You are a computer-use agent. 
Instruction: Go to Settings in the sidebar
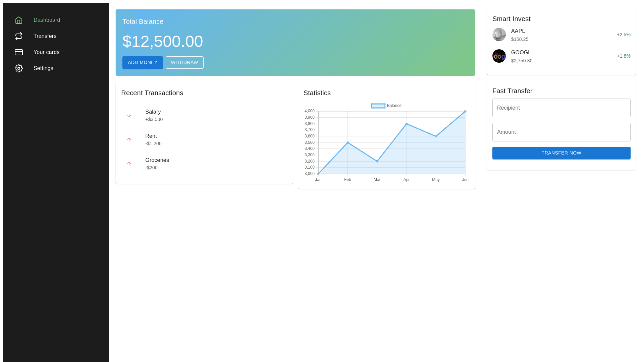coord(43,68)
